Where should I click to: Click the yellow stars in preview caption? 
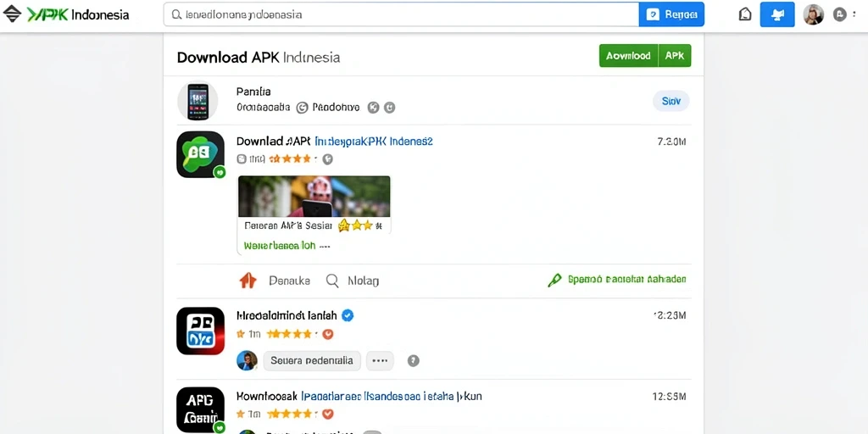355,225
